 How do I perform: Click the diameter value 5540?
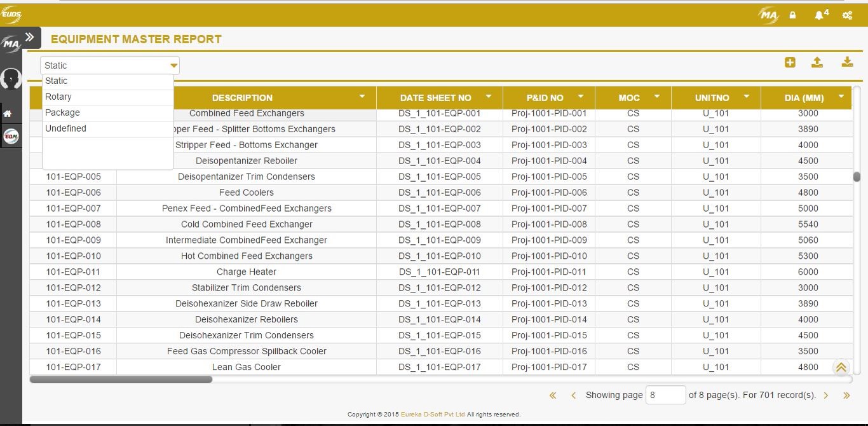(x=808, y=224)
